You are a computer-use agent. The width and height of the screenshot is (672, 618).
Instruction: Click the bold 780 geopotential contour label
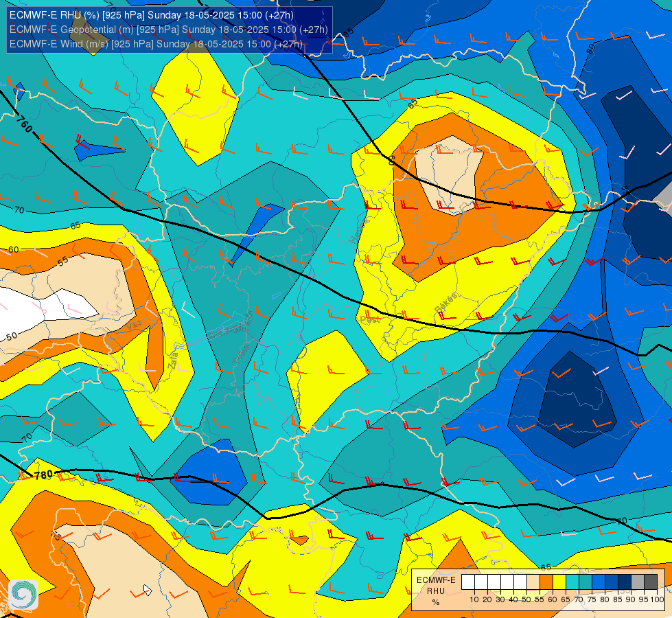[43, 474]
